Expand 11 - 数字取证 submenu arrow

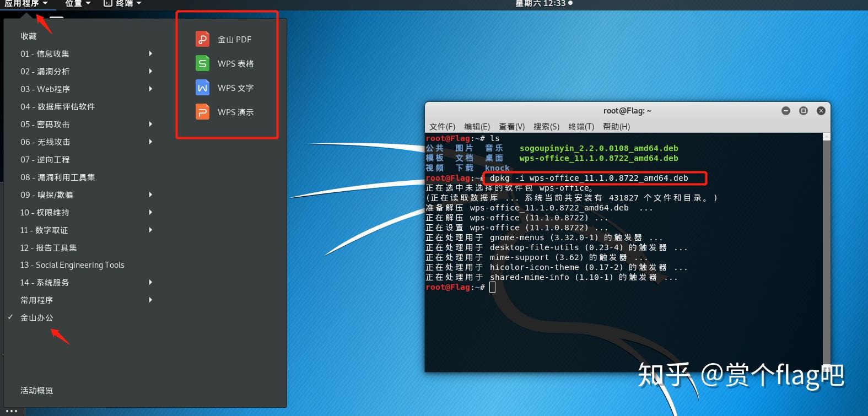[150, 230]
